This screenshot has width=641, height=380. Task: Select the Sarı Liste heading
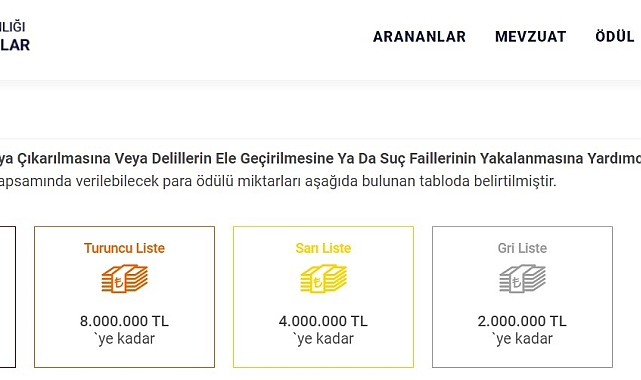(x=323, y=248)
